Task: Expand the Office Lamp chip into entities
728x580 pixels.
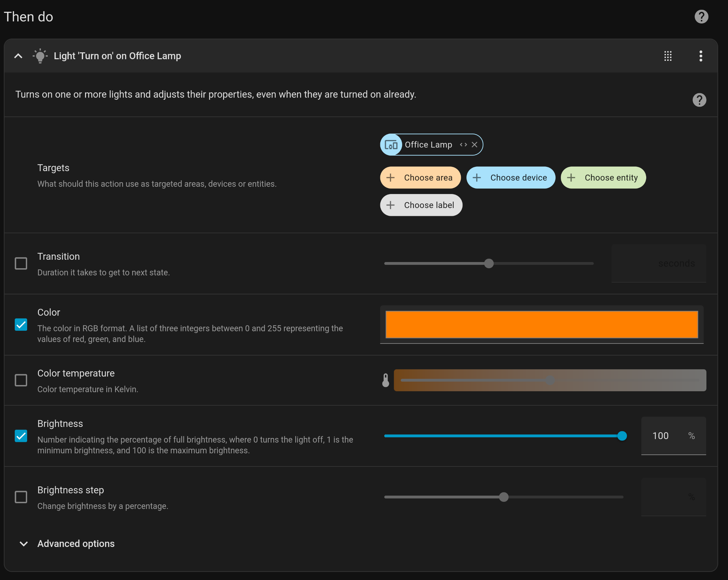Action: (463, 145)
